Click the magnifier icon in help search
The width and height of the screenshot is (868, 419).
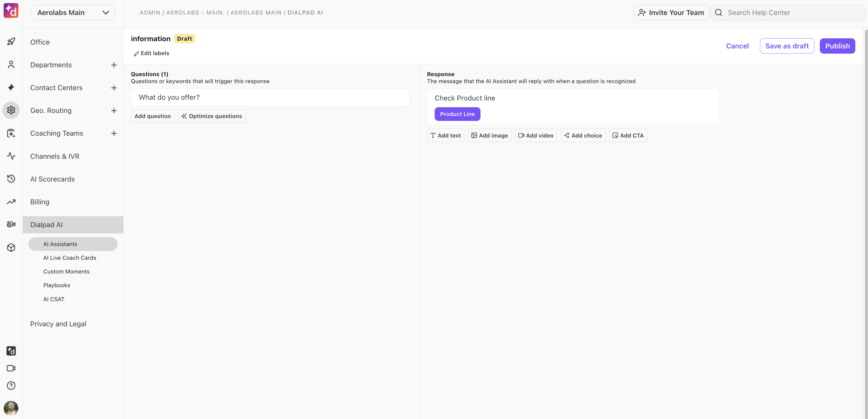tap(719, 12)
